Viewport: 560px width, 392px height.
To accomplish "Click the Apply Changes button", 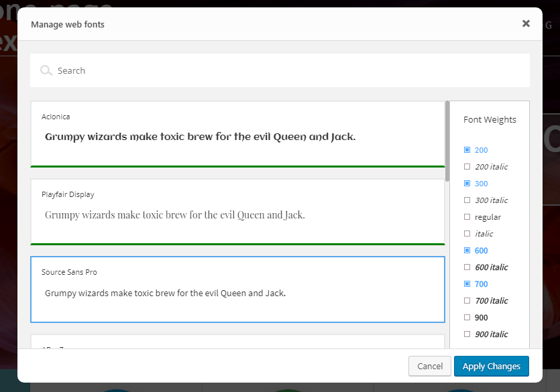I will click(x=492, y=366).
